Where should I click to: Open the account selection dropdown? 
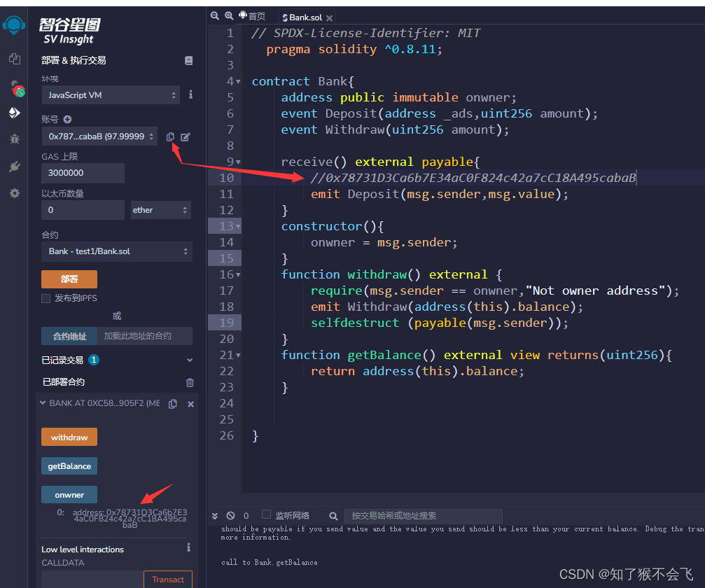pos(100,136)
